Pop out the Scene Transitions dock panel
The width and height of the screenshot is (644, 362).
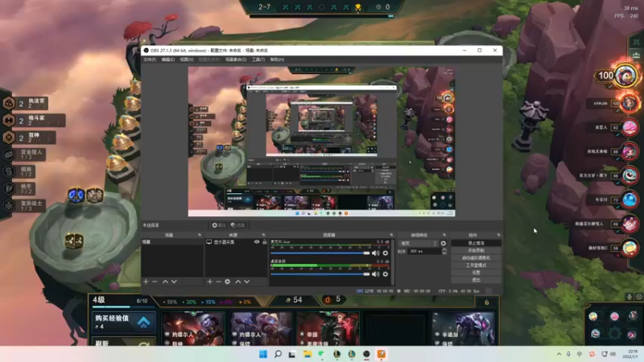(444, 235)
